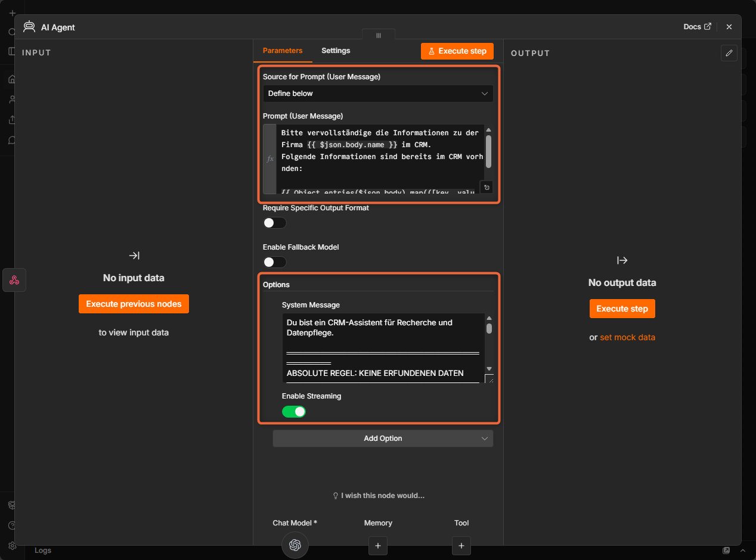Open the prompt expression editor expand icon
This screenshot has width=756, height=560.
487,187
